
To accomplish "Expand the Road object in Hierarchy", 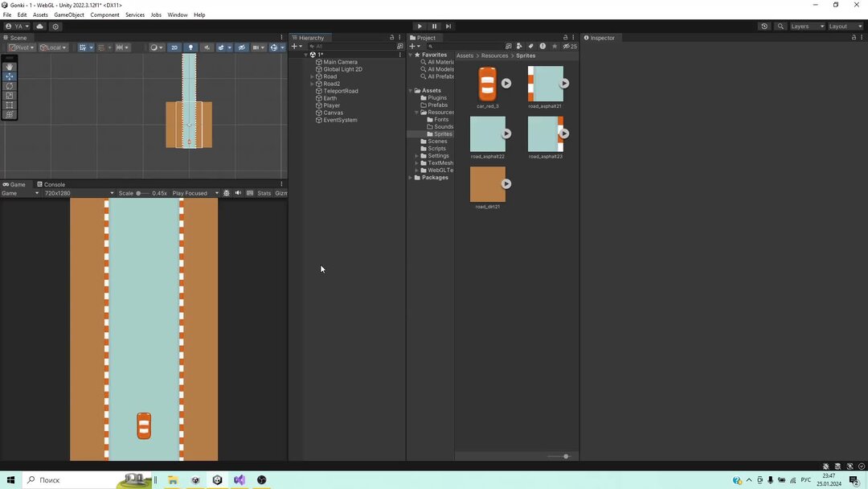I will point(312,76).
